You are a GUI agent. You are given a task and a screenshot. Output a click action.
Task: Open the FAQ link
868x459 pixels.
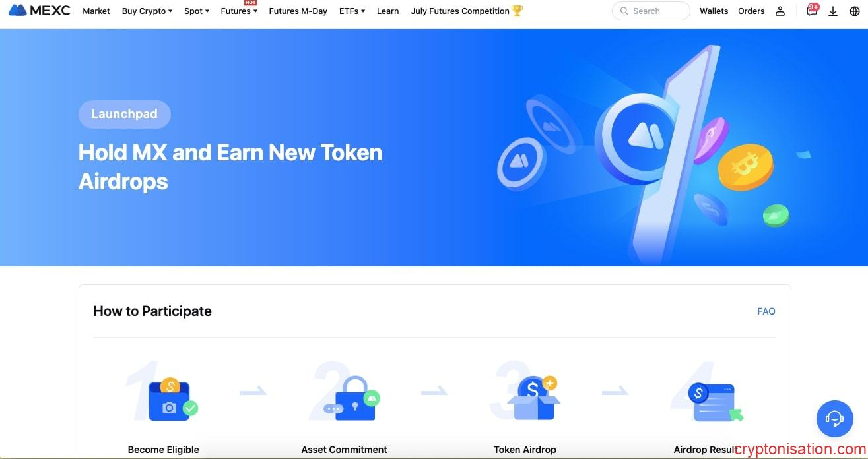pyautogui.click(x=766, y=311)
